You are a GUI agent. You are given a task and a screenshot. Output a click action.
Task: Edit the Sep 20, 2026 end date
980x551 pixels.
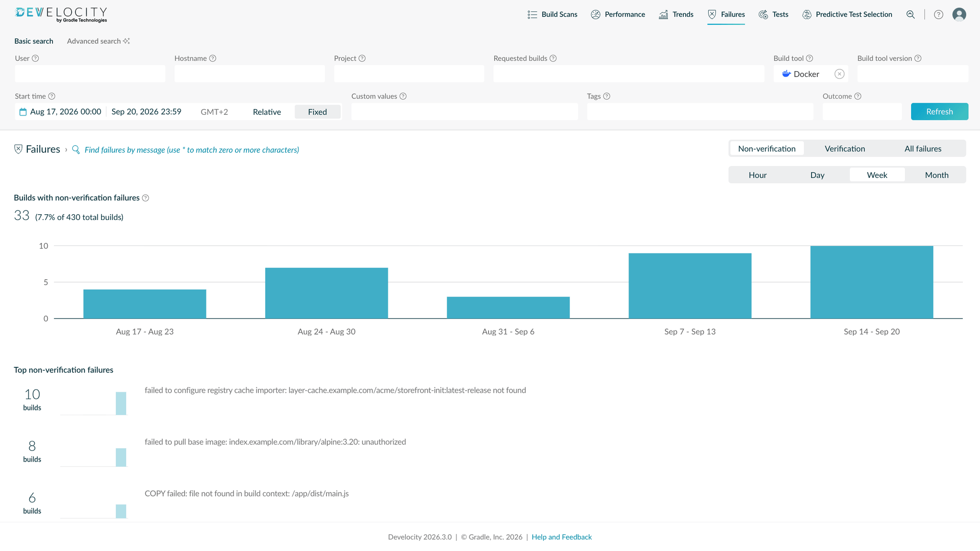coord(146,112)
